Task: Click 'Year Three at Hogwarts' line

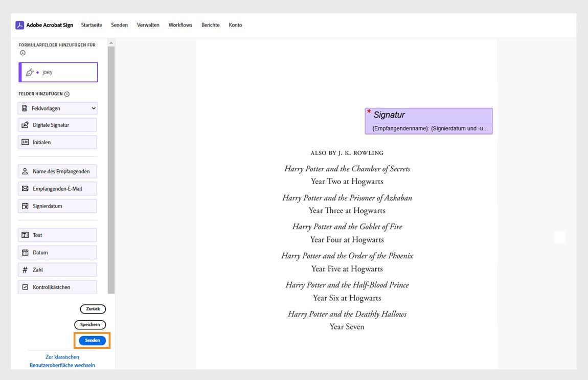Action: point(347,210)
